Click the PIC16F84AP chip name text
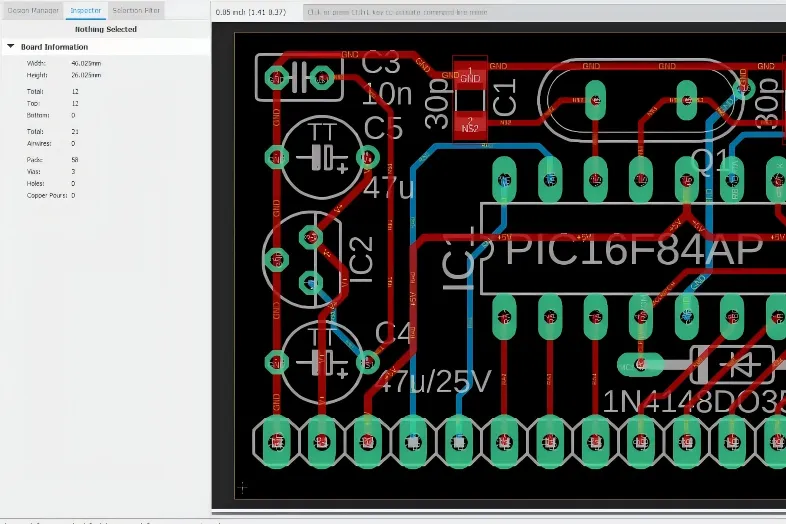This screenshot has height=524, width=786. 634,250
